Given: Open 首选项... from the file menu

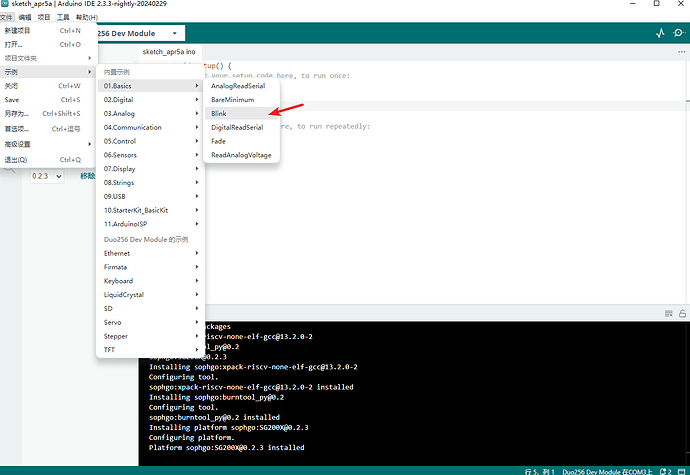Looking at the screenshot, I should 48,129.
